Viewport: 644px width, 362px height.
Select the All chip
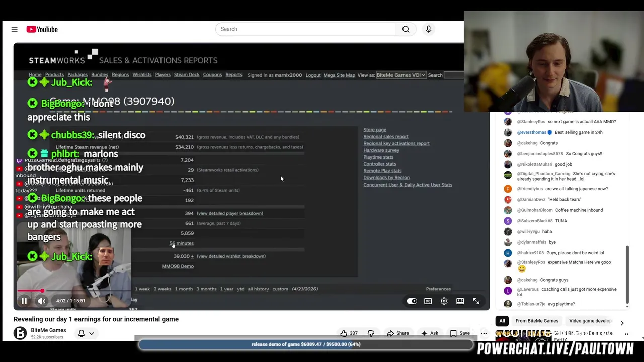pyautogui.click(x=502, y=321)
